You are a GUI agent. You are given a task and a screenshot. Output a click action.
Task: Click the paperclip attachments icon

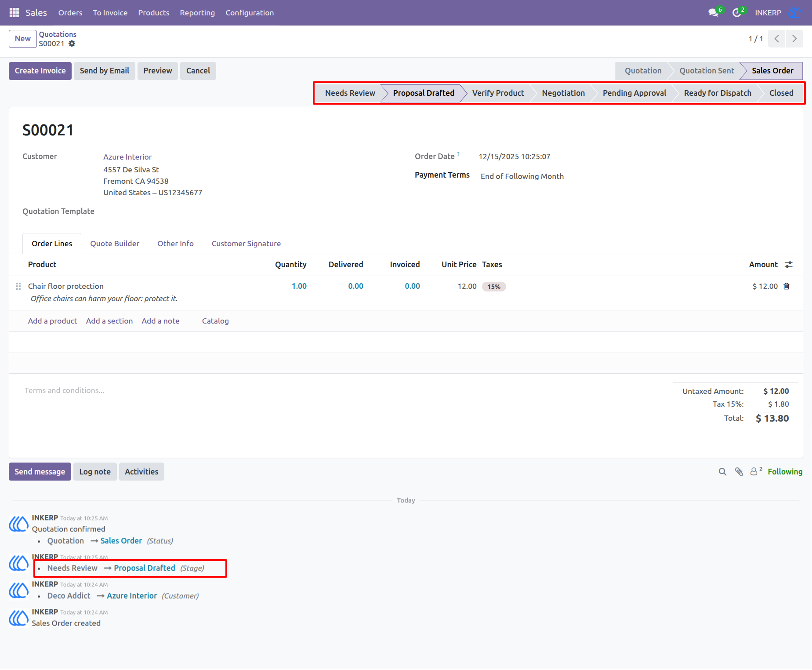pos(739,472)
